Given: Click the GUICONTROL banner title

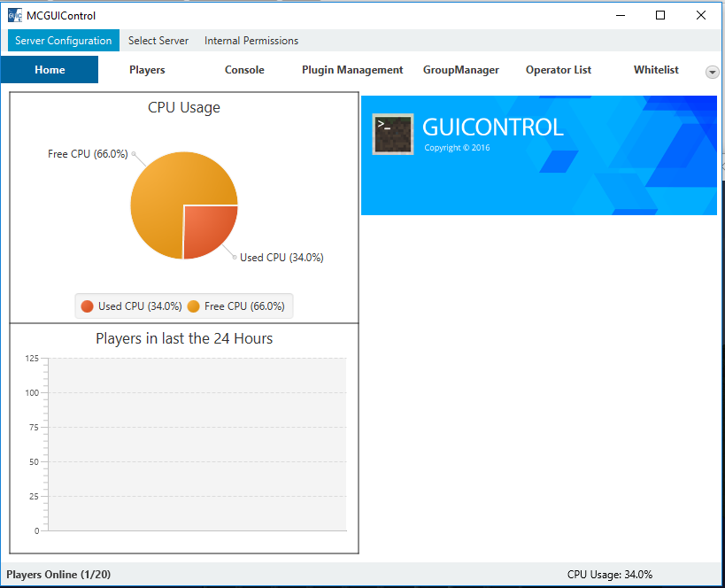Looking at the screenshot, I should pos(493,128).
